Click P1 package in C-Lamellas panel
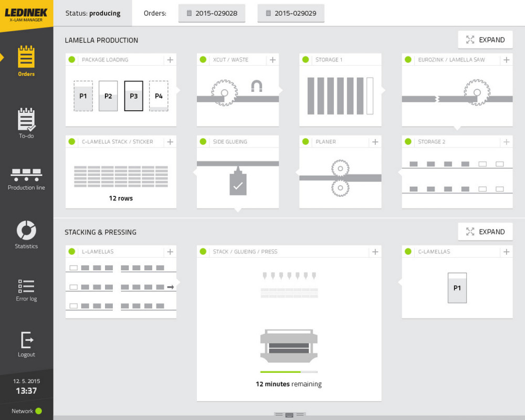The image size is (525, 420). (x=457, y=288)
